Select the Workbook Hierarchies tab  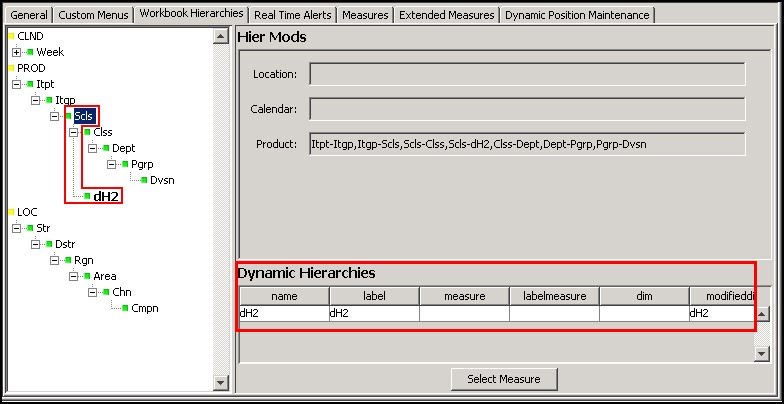point(192,14)
